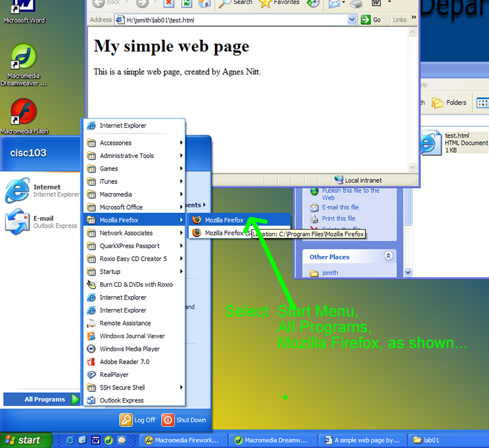
Task: Click the All Programs button
Action: (41, 399)
